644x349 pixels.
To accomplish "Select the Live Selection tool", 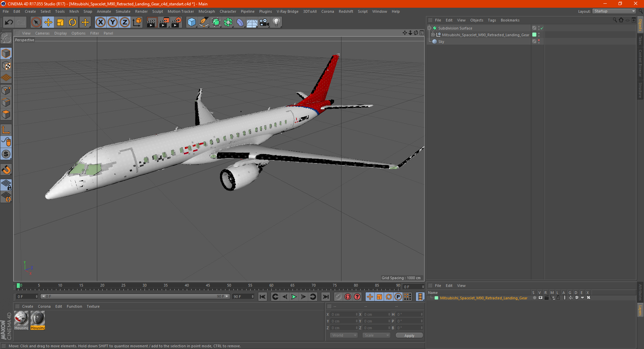I will click(36, 22).
